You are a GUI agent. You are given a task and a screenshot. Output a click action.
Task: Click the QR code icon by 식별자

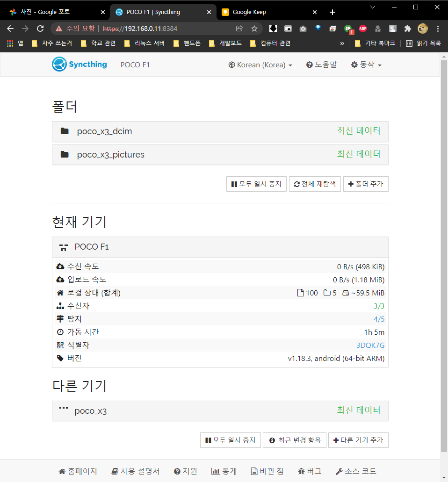pos(60,345)
